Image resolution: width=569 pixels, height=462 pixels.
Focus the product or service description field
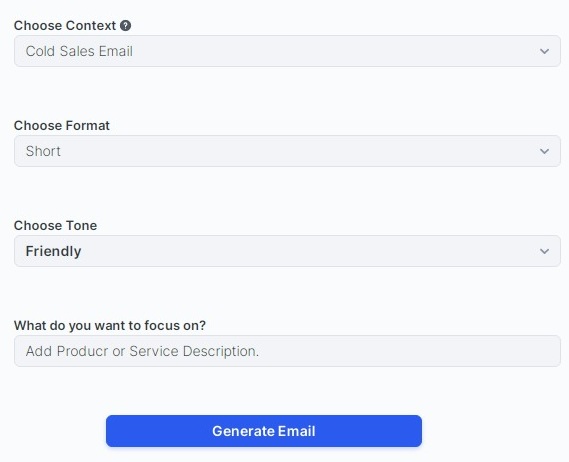(287, 351)
